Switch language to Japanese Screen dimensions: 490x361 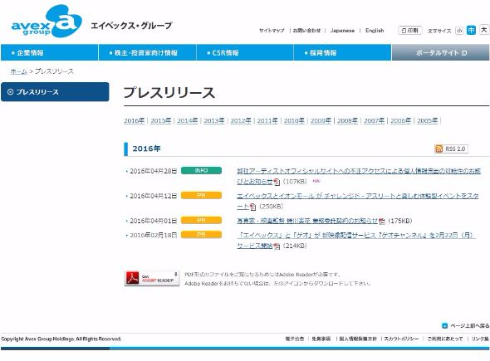click(x=342, y=30)
